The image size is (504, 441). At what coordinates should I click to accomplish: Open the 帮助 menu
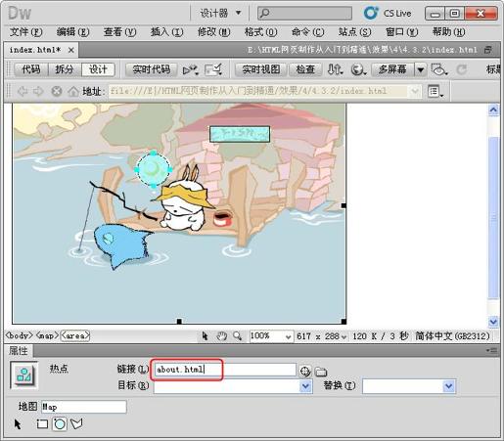449,32
